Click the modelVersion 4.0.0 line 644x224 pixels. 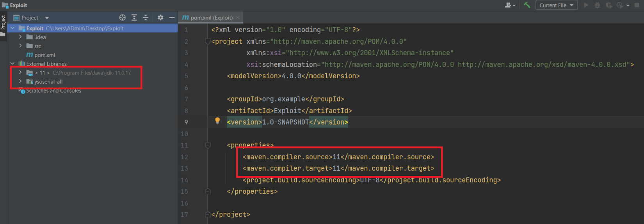click(x=293, y=76)
